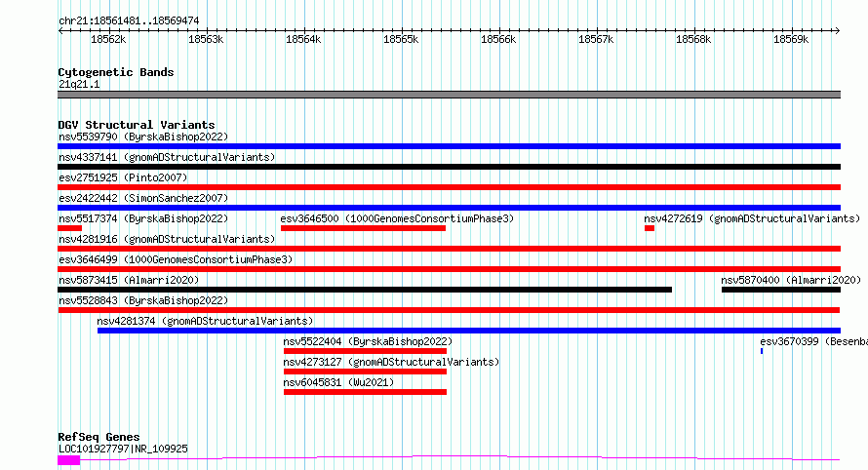
Task: Select the tiny red bar under nsv4272619
Action: (x=650, y=228)
